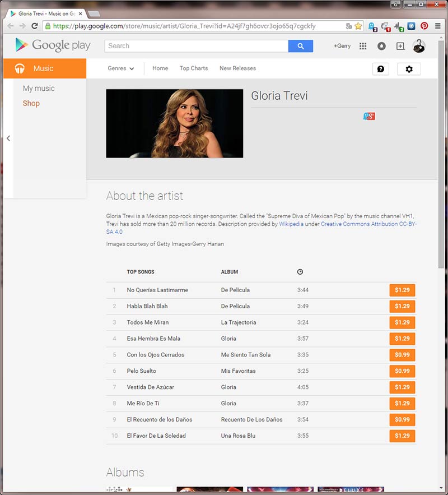Click song title El Favor De La Soledad
This screenshot has width=448, height=495.
(156, 436)
